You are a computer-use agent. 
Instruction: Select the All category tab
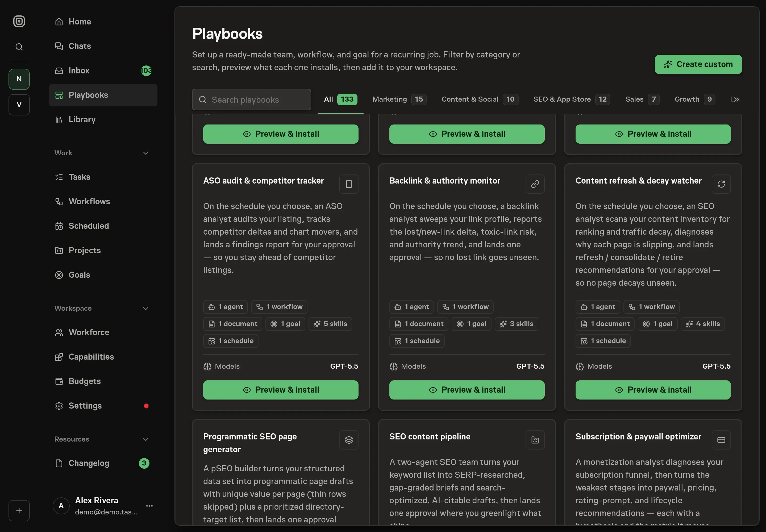click(340, 99)
